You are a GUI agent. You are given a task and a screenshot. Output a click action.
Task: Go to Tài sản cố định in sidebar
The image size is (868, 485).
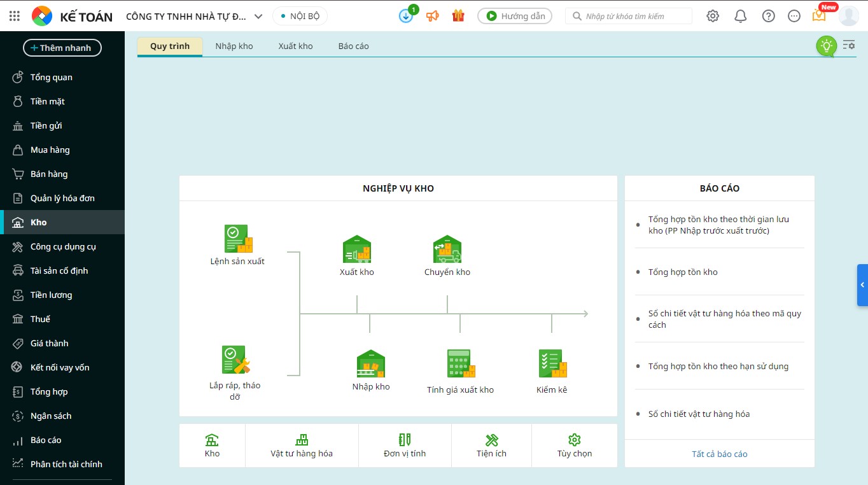[x=62, y=271]
